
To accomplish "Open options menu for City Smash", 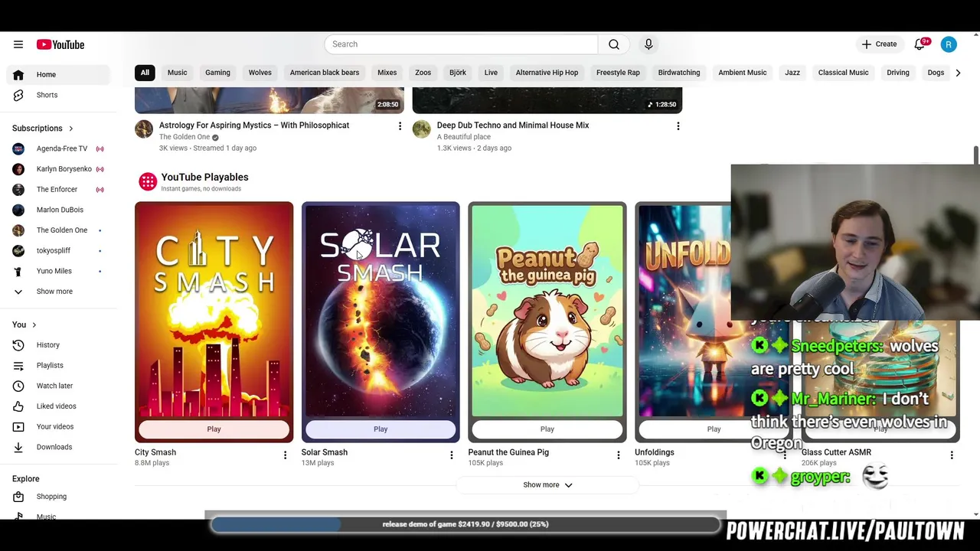I will [x=285, y=455].
